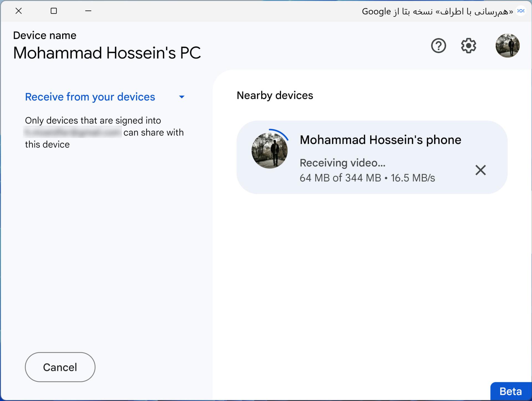Click the Nearby Share logo in title bar
The width and height of the screenshot is (532, 401).
click(x=521, y=11)
